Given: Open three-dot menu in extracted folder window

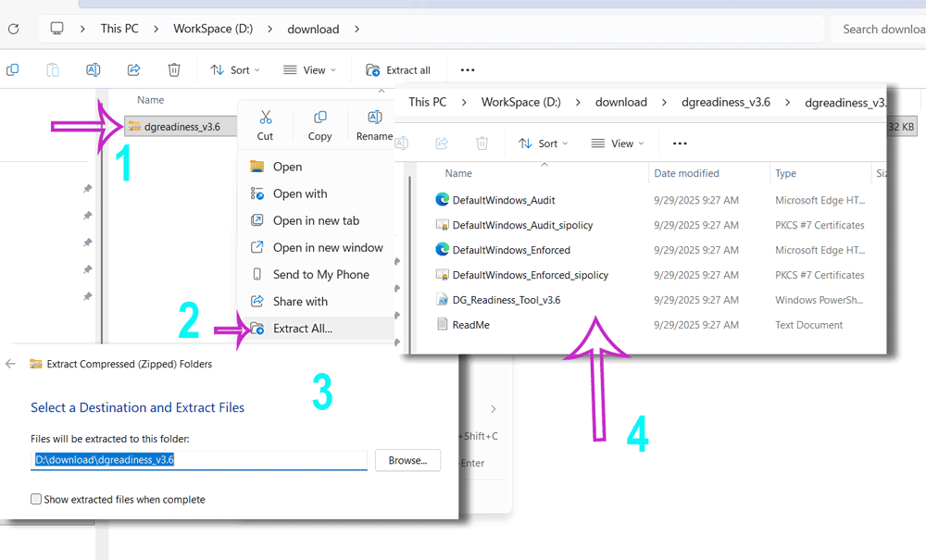Looking at the screenshot, I should [680, 143].
